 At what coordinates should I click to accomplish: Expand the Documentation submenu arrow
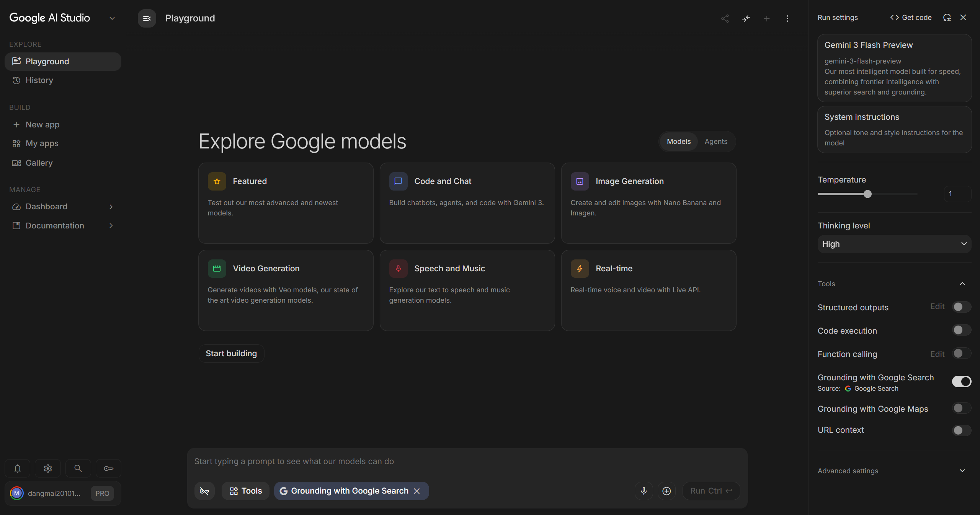pos(111,226)
